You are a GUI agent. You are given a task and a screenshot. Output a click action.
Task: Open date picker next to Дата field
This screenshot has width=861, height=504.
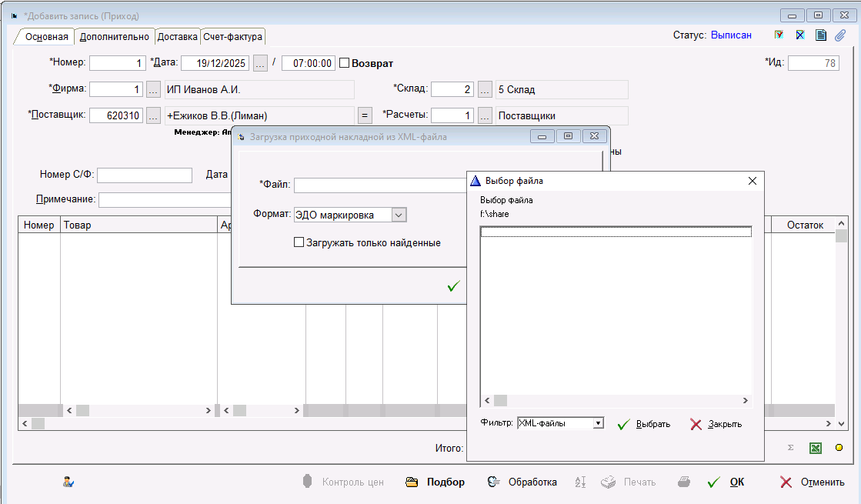point(261,64)
